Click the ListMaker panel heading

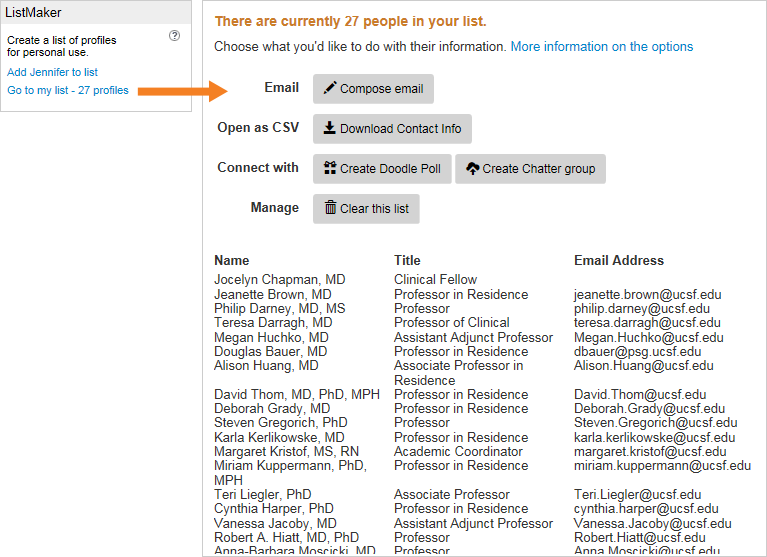pyautogui.click(x=33, y=12)
